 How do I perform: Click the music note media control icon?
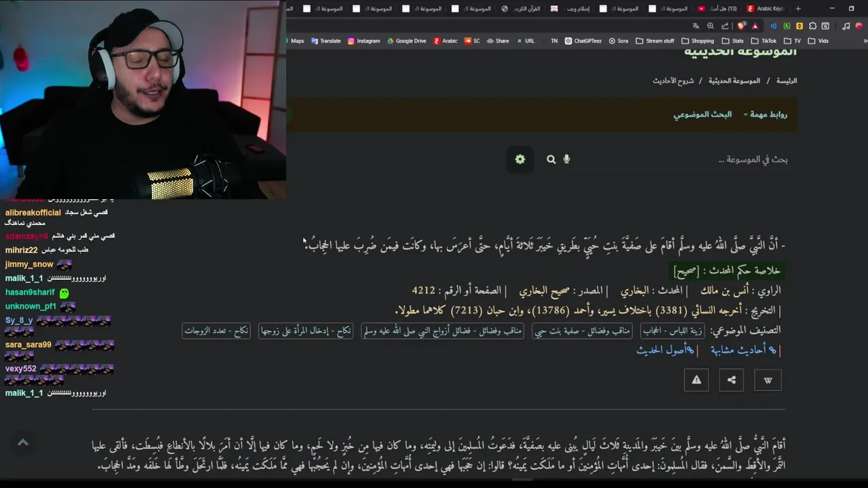point(846,26)
